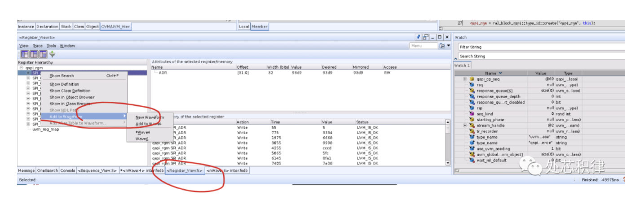The image size is (644, 200).
Task: Click the icon beside wait_rel_default
Action: (x=472, y=160)
